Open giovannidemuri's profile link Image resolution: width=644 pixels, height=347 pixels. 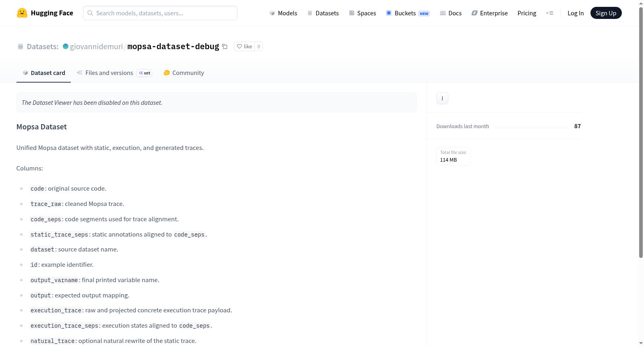click(x=97, y=46)
